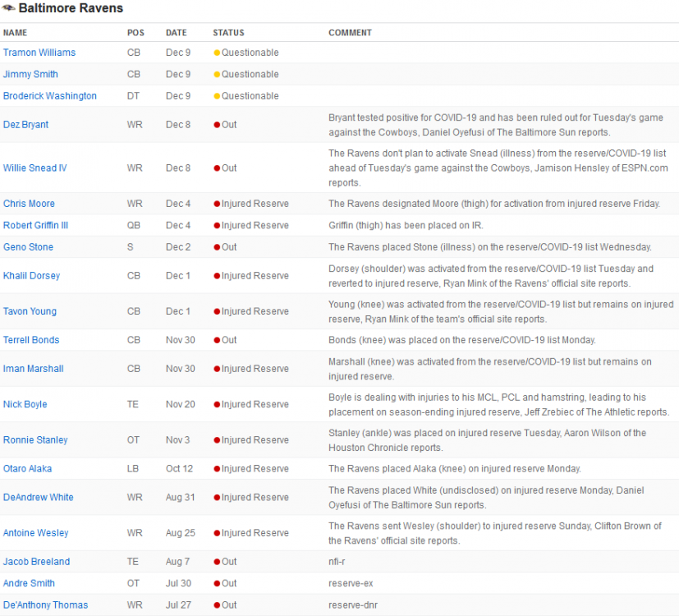
Task: Click Jimmy Smith's Questionable status text
Action: 250,74
